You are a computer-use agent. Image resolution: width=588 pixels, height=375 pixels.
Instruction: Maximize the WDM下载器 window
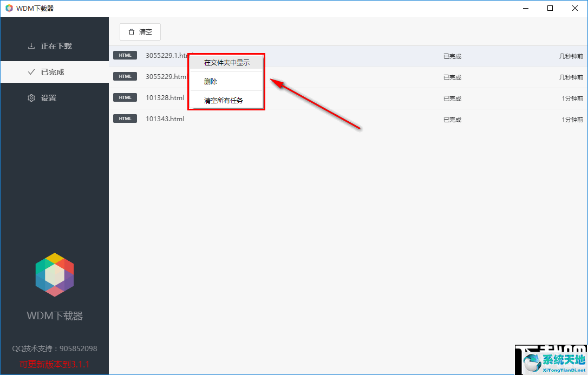(550, 8)
